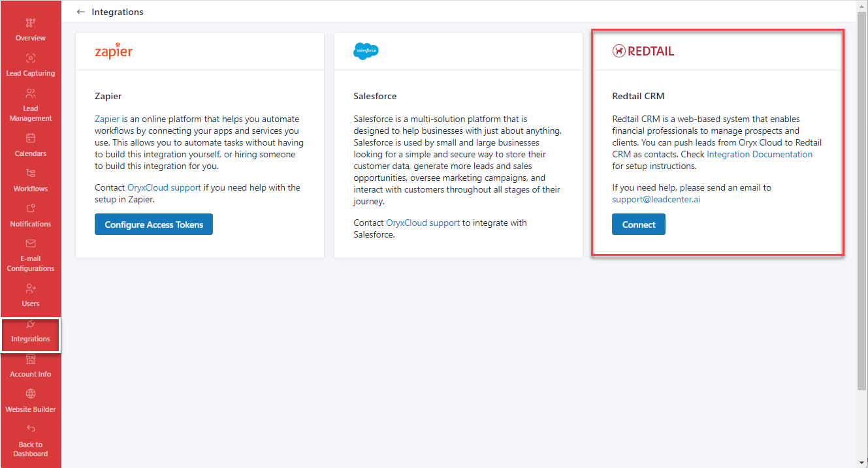The width and height of the screenshot is (868, 468).
Task: Open the Integration Documentation link
Action: (760, 154)
